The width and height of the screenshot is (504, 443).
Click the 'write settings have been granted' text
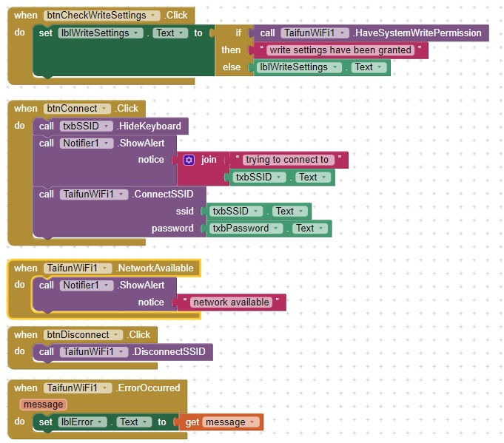(x=340, y=50)
